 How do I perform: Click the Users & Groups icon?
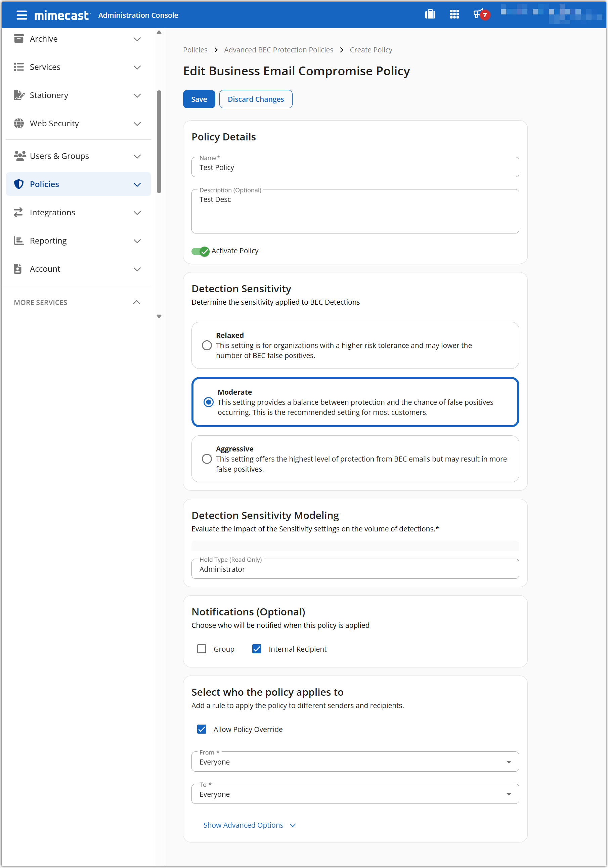(18, 156)
